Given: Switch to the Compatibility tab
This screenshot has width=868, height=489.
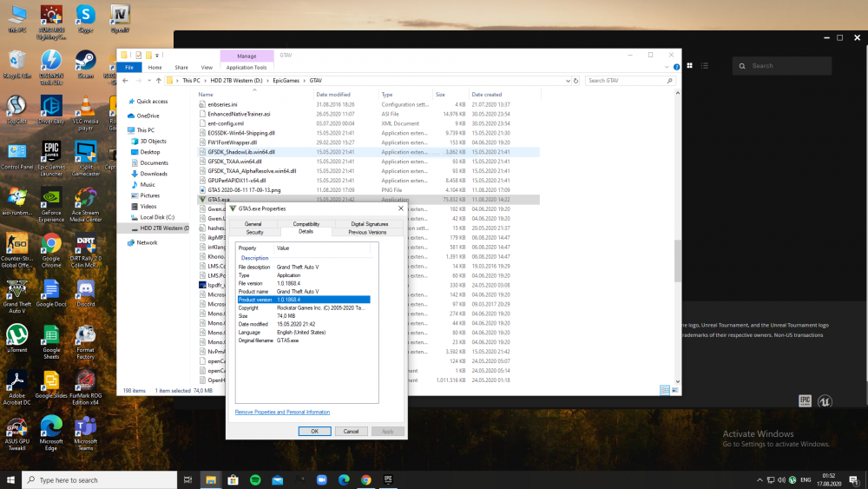Looking at the screenshot, I should click(306, 224).
